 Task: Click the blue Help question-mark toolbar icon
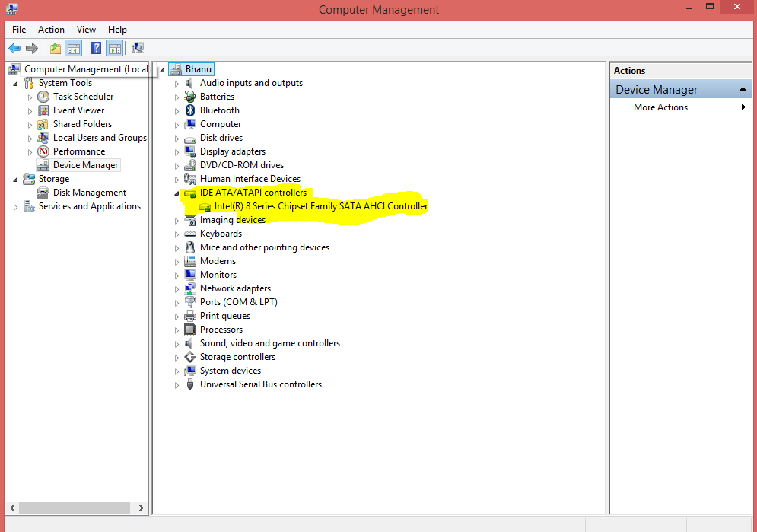97,48
